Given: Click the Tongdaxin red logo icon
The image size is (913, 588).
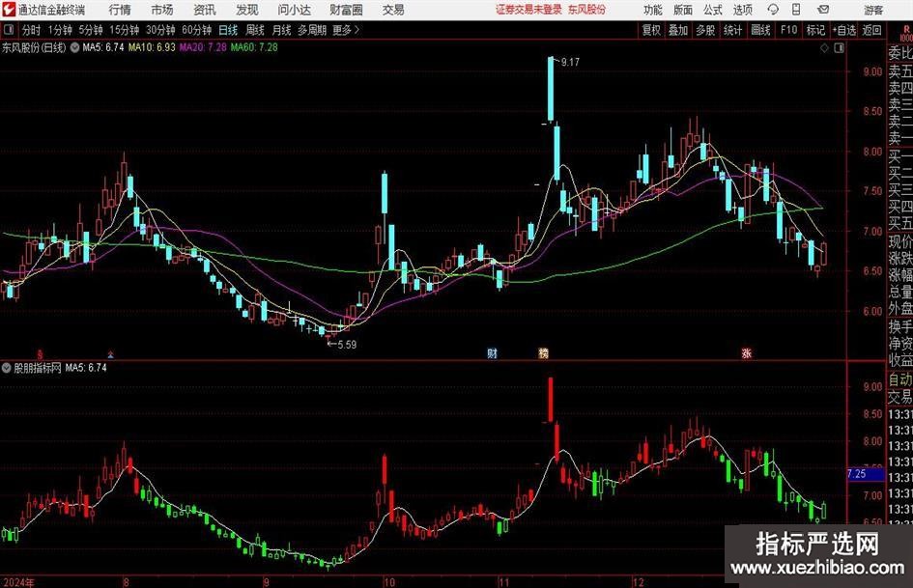Looking at the screenshot, I should point(8,10).
